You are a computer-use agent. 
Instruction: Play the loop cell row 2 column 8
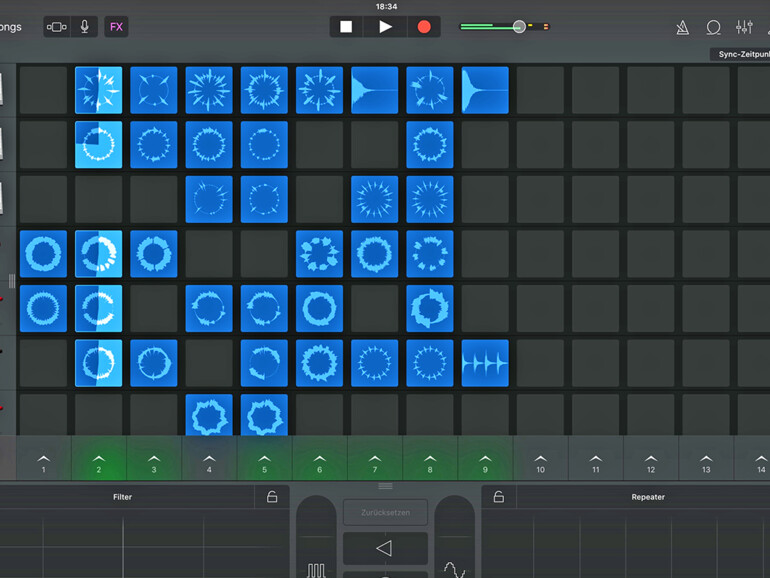(x=430, y=145)
